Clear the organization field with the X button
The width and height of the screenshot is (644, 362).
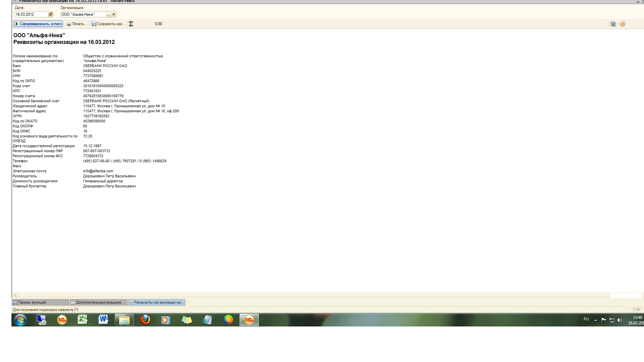coord(114,14)
